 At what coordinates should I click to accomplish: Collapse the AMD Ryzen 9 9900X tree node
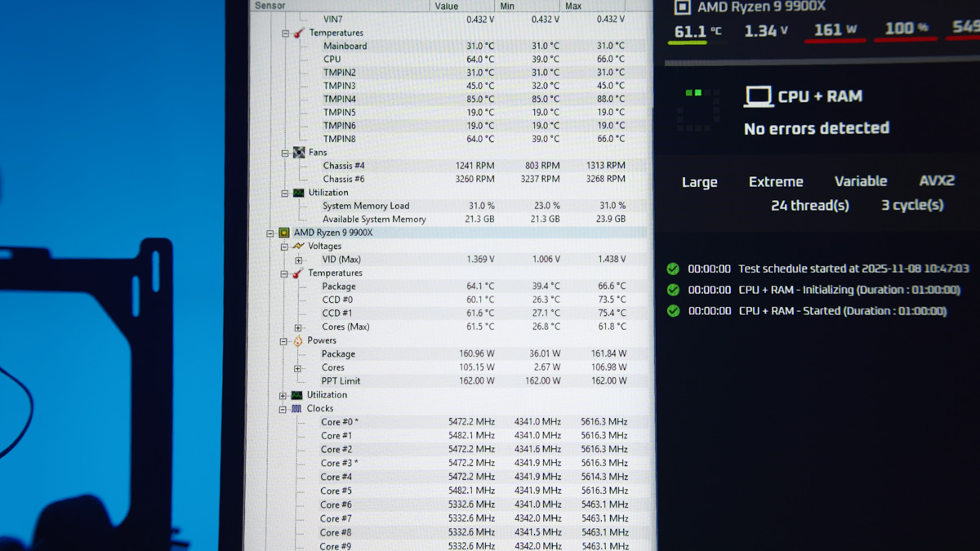click(x=270, y=233)
